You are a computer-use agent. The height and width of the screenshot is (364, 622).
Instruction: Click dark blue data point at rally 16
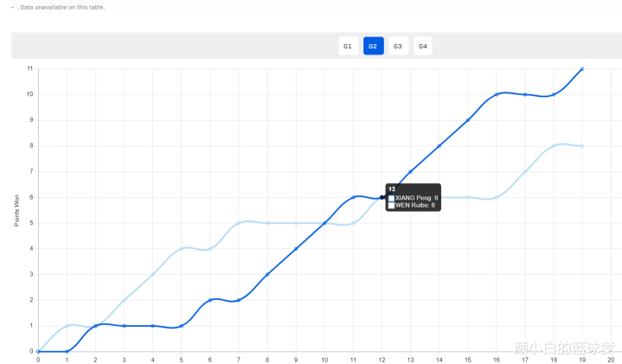497,94
